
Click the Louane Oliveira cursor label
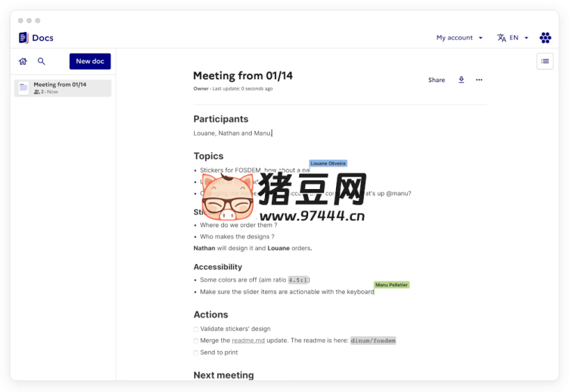(328, 163)
